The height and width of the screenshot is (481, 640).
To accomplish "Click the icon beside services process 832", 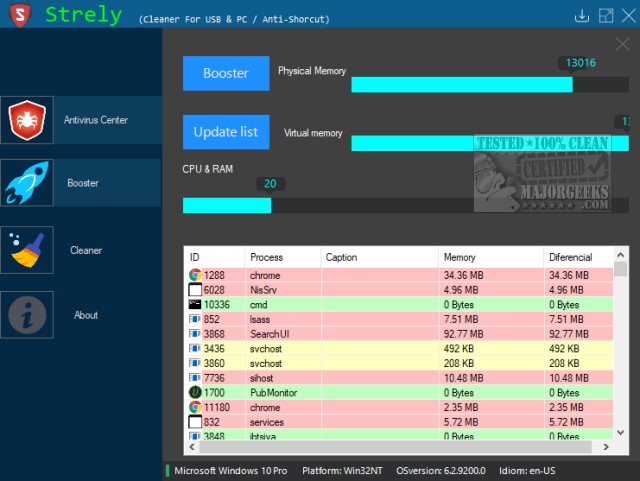I will (195, 422).
